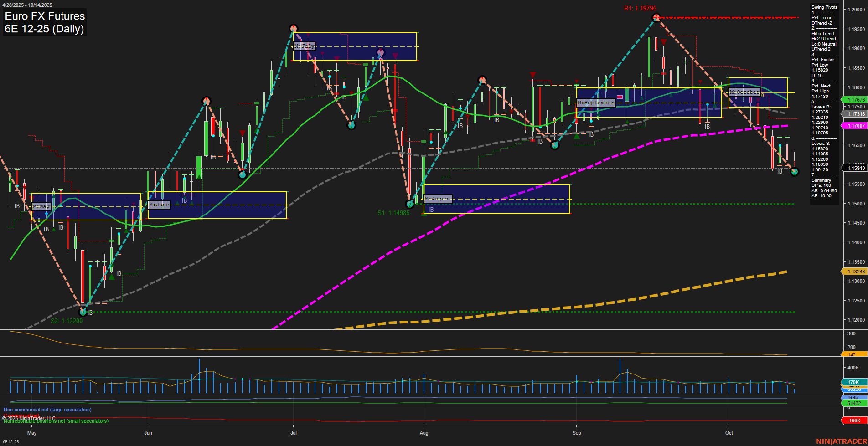The height and width of the screenshot is (446, 868).
Task: Click the Nonreportable positions net legend entry
Action: [x=56, y=421]
